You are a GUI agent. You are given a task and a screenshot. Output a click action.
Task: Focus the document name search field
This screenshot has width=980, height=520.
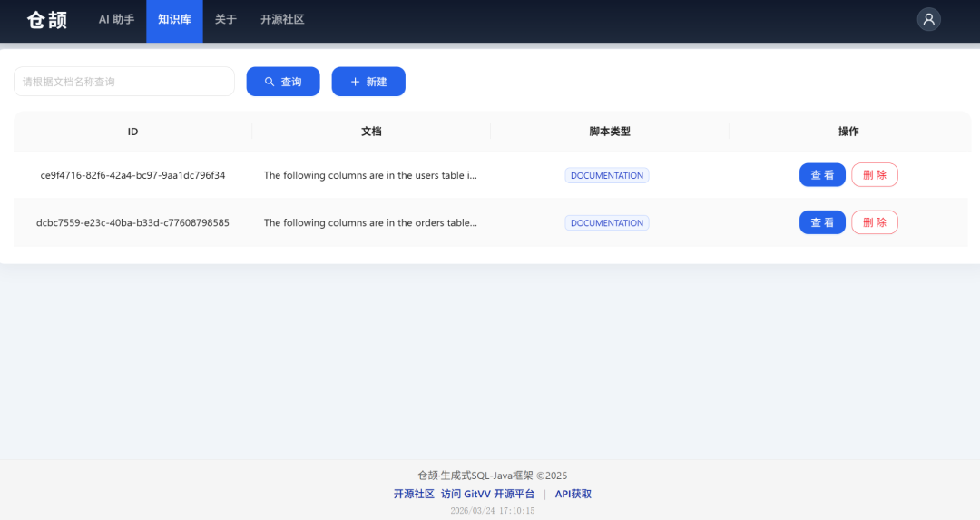click(x=124, y=82)
